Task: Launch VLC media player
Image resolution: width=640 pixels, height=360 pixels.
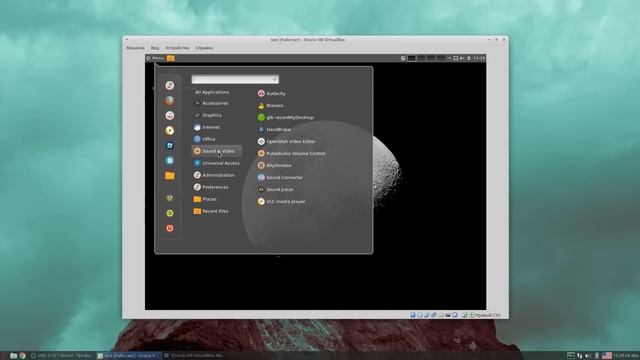Action: [x=281, y=202]
